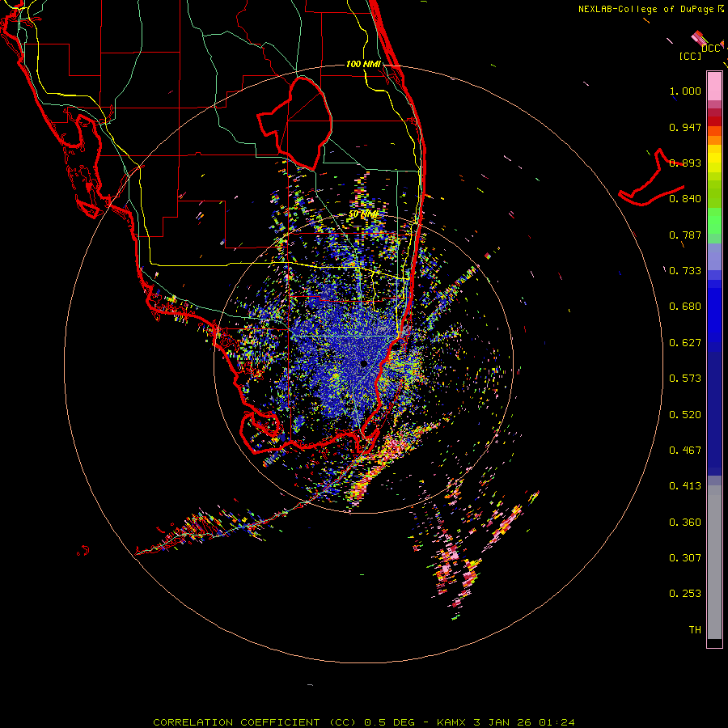Image resolution: width=728 pixels, height=728 pixels.
Task: Click the 0.360 legend value
Action: pos(685,523)
